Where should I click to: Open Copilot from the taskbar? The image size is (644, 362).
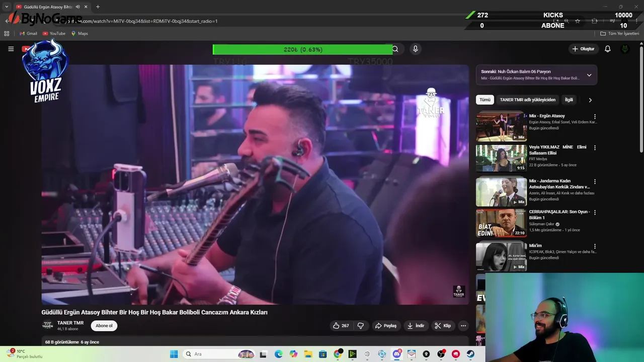pyautogui.click(x=293, y=354)
